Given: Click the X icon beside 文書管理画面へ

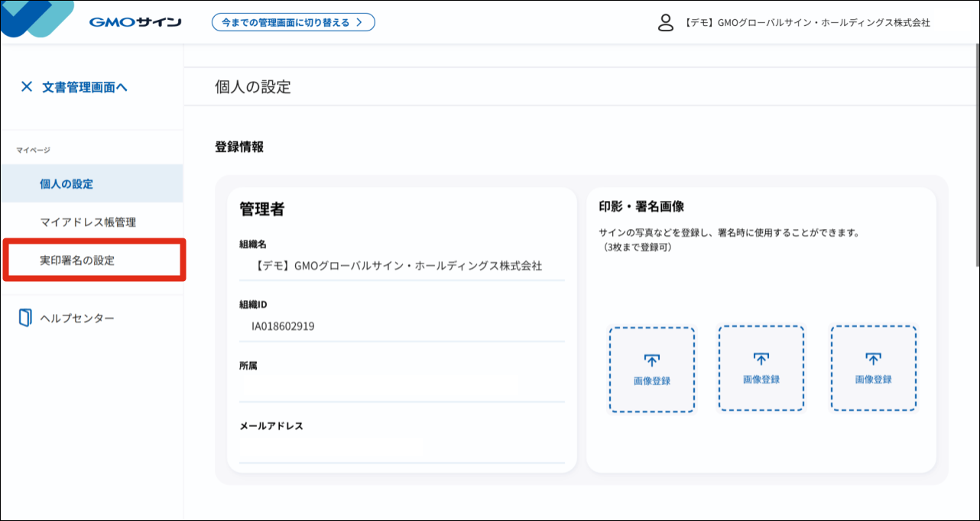Looking at the screenshot, I should (25, 86).
